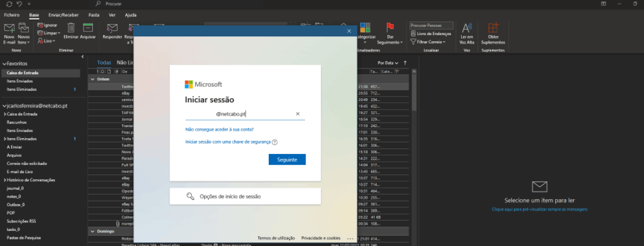Click the Responder icon in Outlook ribbon

(112, 28)
